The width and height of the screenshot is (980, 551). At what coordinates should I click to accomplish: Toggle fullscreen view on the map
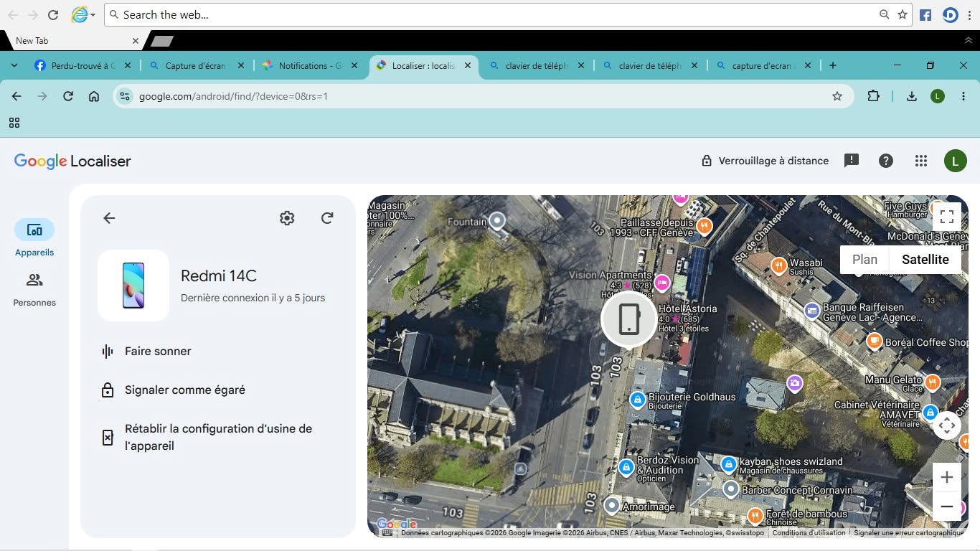(946, 216)
